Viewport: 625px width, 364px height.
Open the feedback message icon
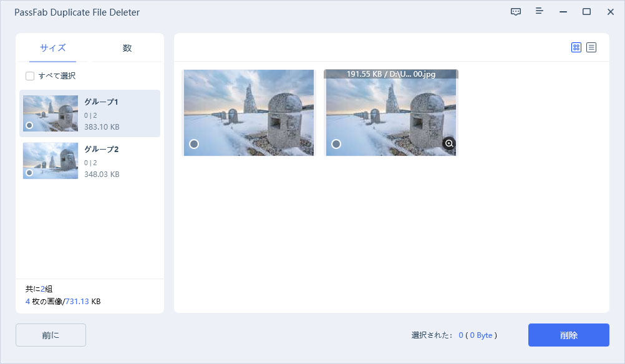(x=516, y=12)
